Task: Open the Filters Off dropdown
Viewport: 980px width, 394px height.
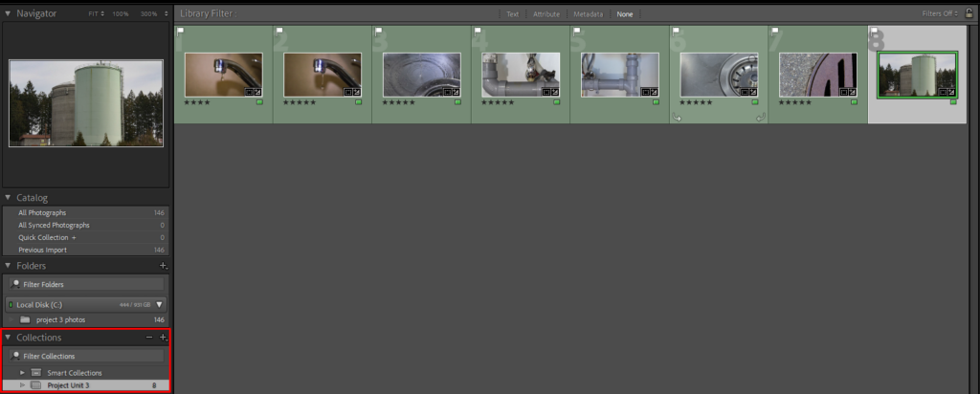Action: (941, 14)
